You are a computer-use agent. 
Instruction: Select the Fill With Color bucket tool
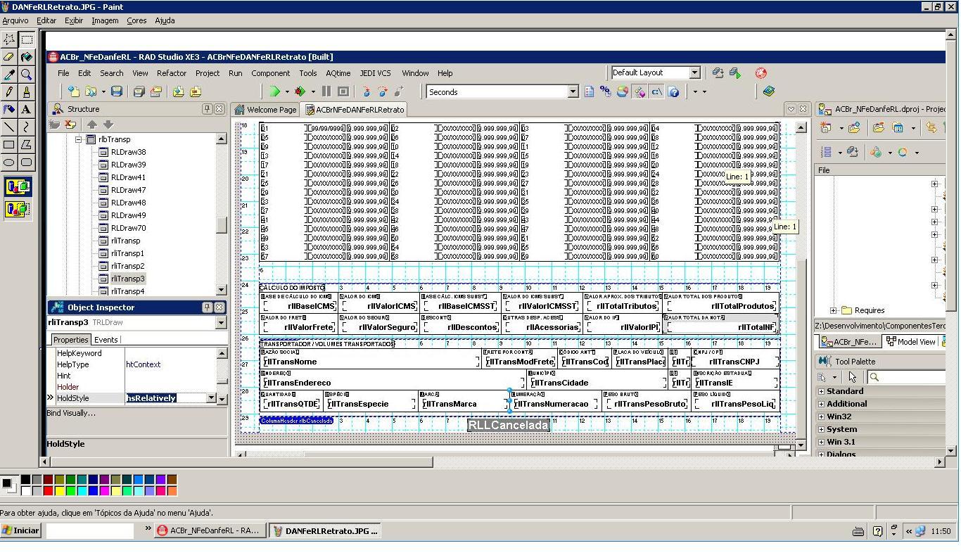coord(26,57)
